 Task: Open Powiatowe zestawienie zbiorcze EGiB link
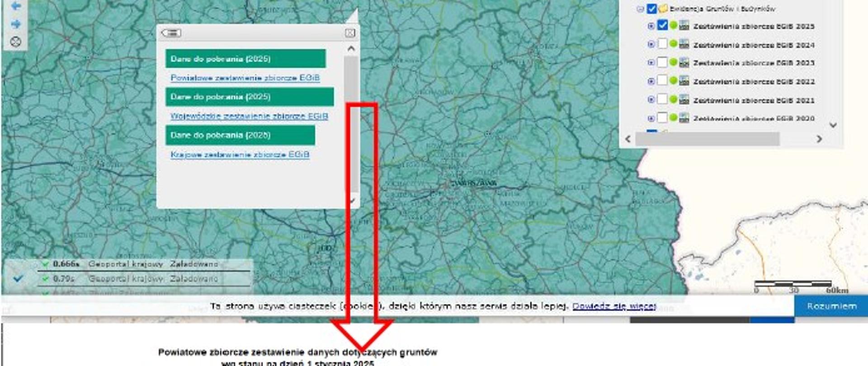(x=245, y=78)
